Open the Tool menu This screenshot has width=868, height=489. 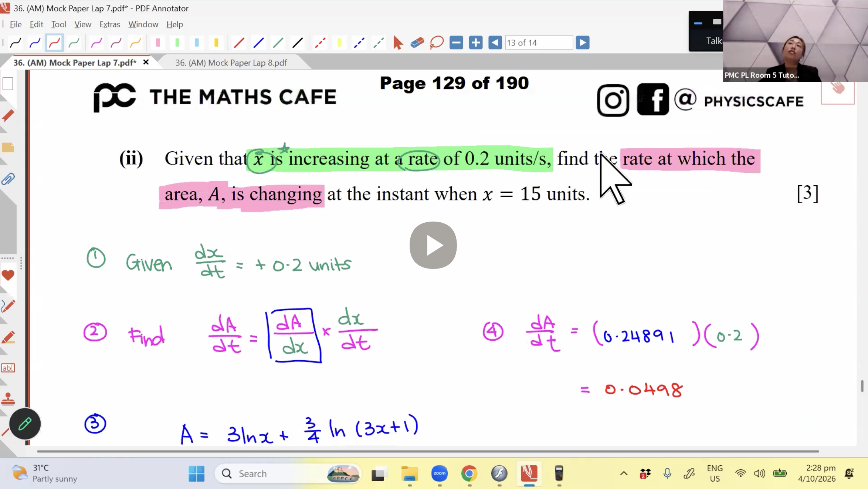(x=59, y=24)
